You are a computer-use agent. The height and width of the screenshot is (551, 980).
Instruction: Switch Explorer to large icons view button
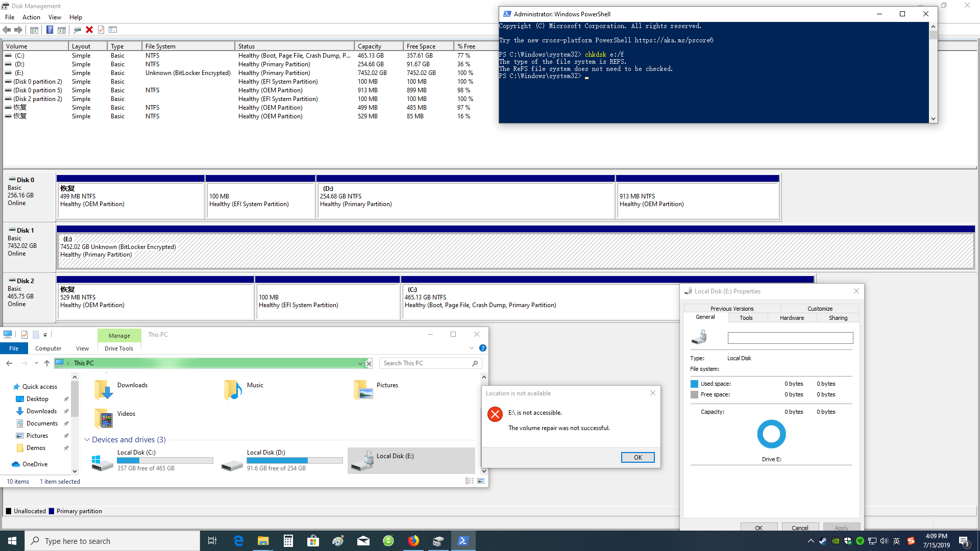(481, 481)
